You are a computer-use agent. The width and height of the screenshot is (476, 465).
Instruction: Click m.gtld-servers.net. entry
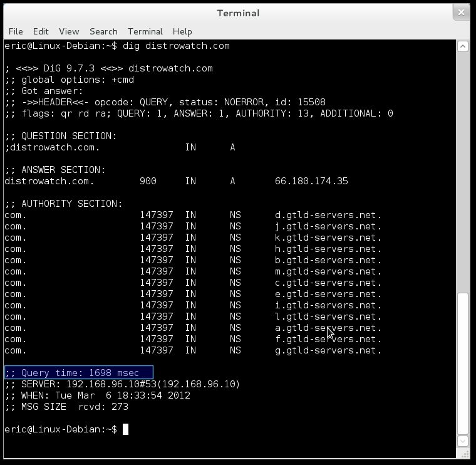coord(328,271)
